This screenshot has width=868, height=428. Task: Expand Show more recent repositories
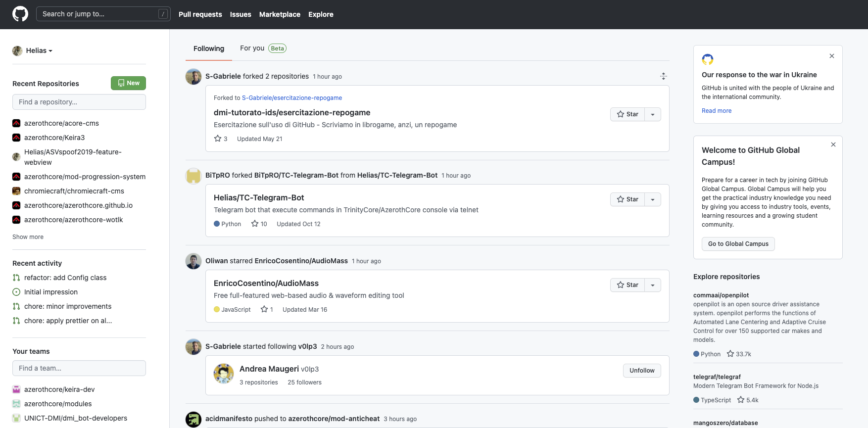coord(28,237)
